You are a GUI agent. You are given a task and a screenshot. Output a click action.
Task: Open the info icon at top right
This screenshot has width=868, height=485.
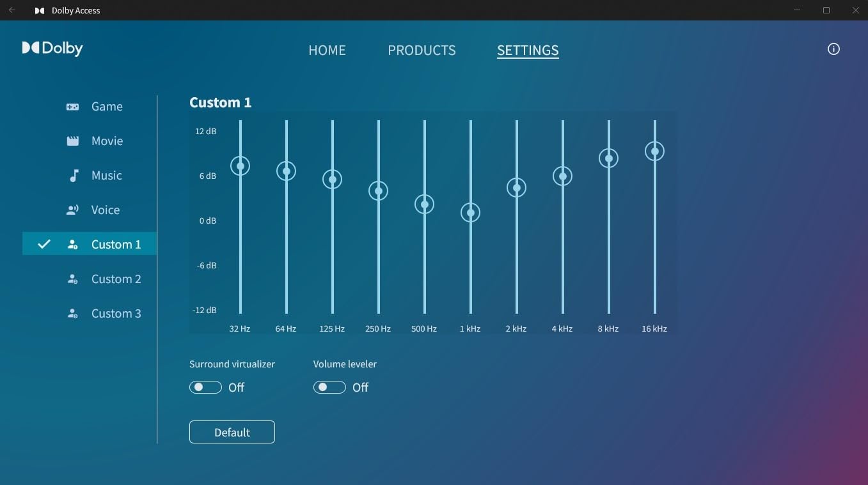coord(833,49)
